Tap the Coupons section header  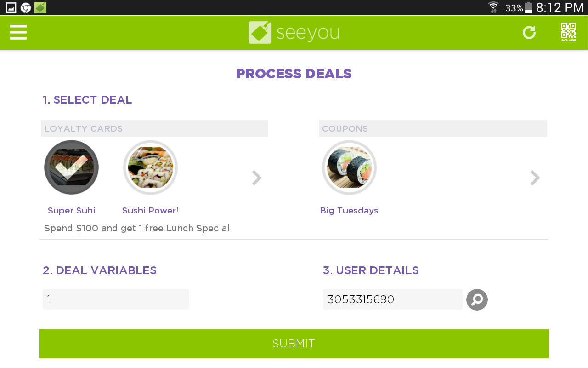[x=433, y=128]
